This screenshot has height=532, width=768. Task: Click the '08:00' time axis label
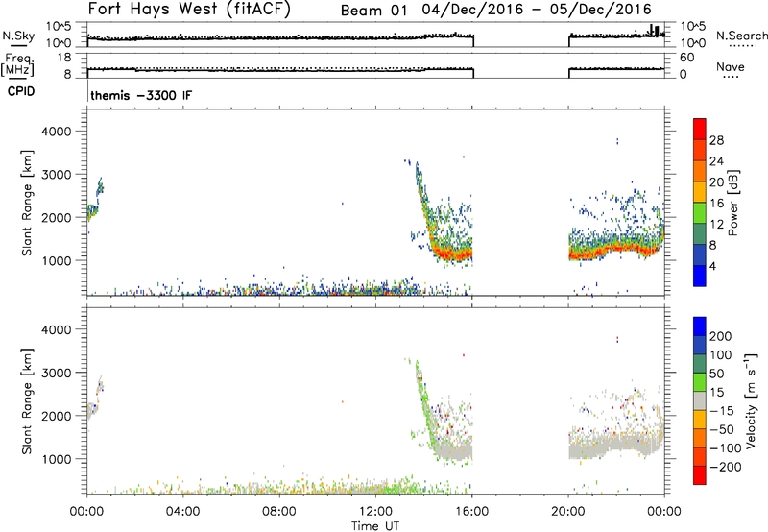click(278, 512)
